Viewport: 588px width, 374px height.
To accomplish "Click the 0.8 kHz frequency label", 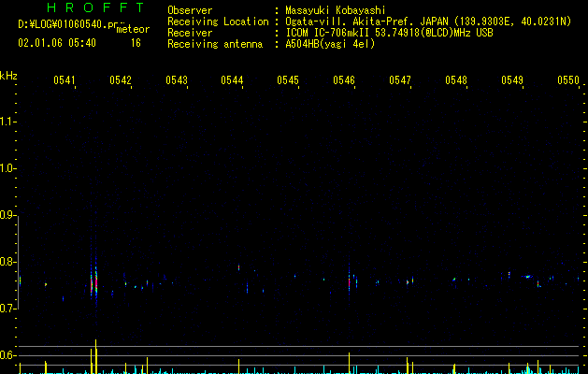I will pyautogui.click(x=7, y=262).
